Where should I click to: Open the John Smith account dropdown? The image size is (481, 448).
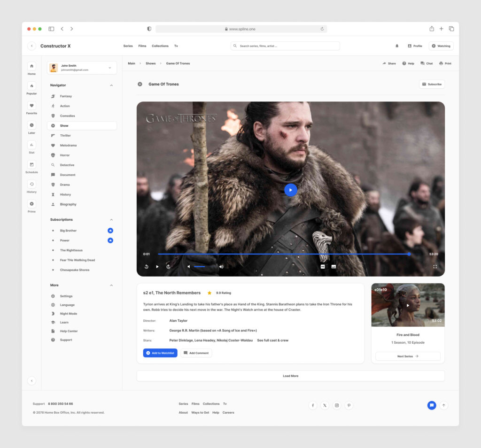point(82,68)
